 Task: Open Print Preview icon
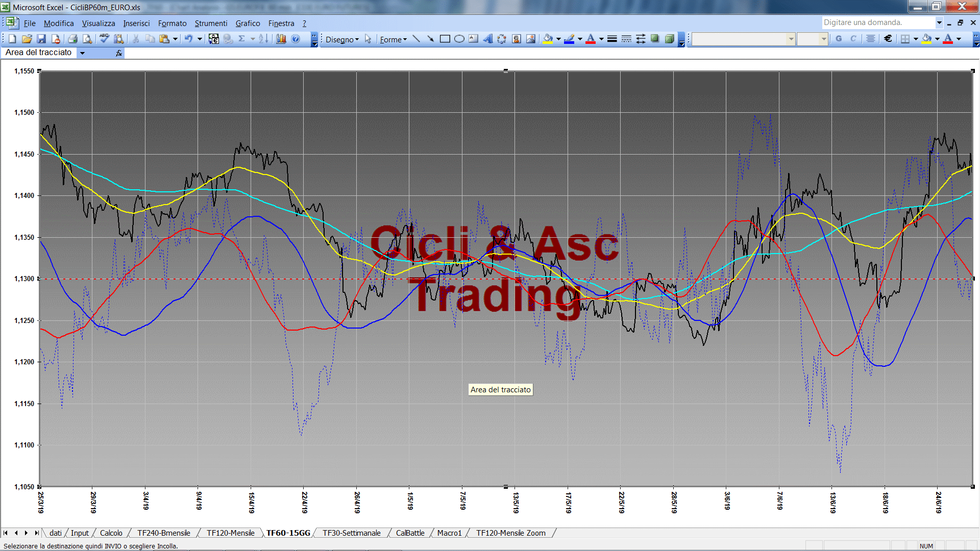click(x=87, y=39)
